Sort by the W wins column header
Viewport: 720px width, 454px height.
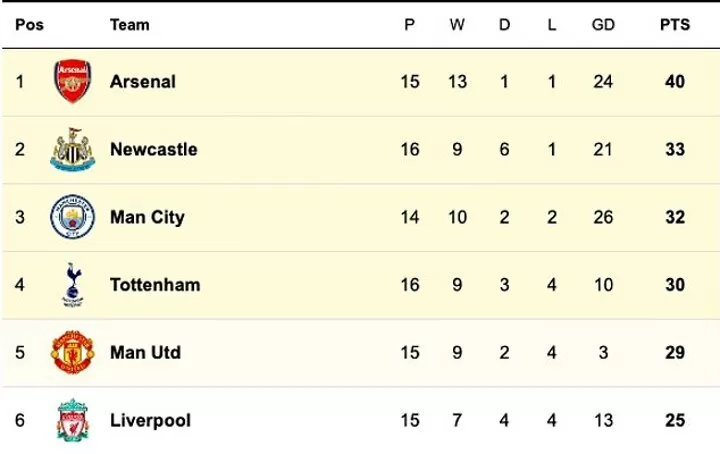457,25
